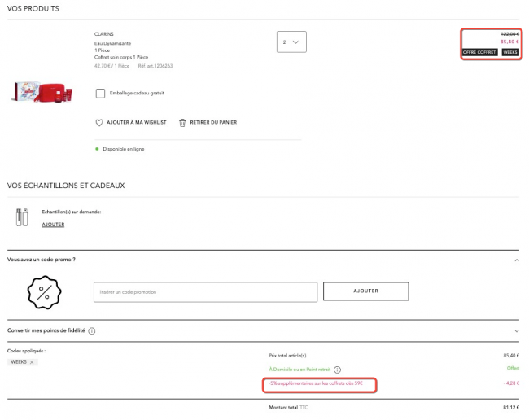
Task: Click the WEEKS badge beside the price
Action: point(510,52)
